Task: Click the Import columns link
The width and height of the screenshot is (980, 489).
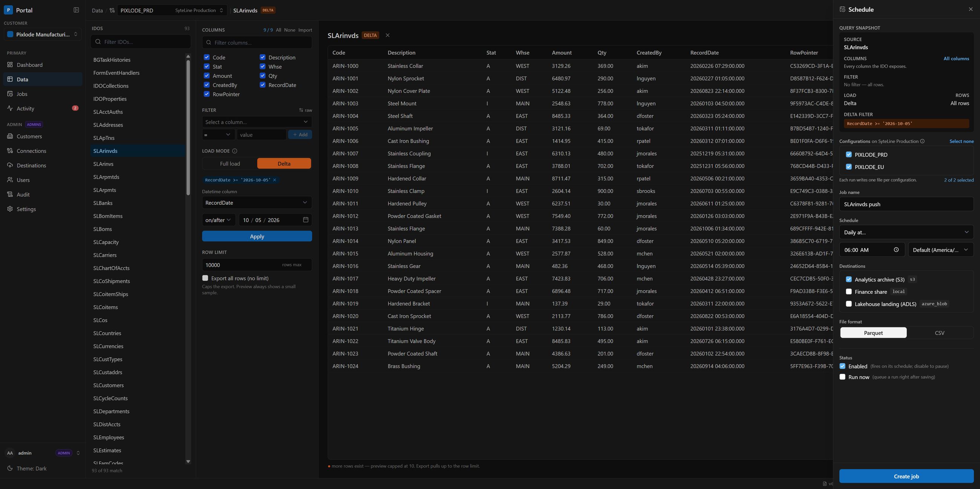Action: (x=305, y=30)
